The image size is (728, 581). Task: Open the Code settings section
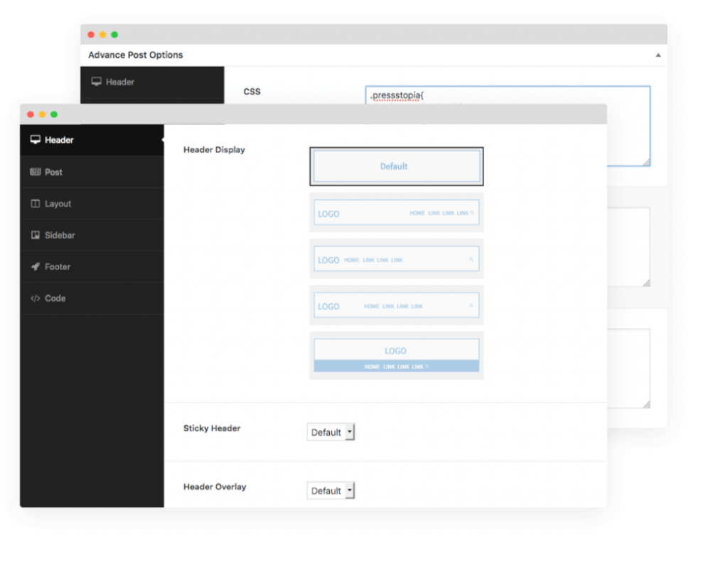coord(55,299)
